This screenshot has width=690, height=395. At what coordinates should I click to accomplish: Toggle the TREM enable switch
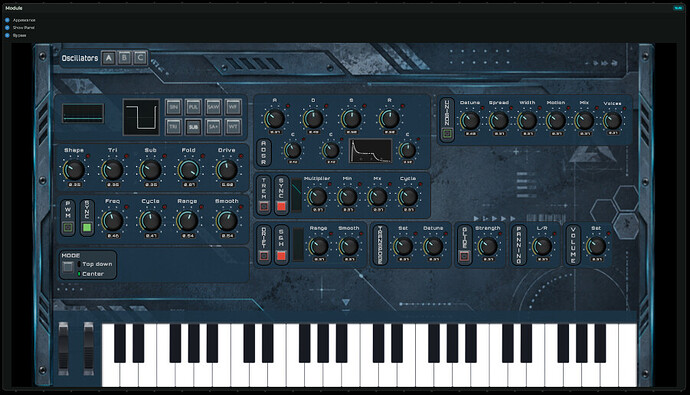264,206
